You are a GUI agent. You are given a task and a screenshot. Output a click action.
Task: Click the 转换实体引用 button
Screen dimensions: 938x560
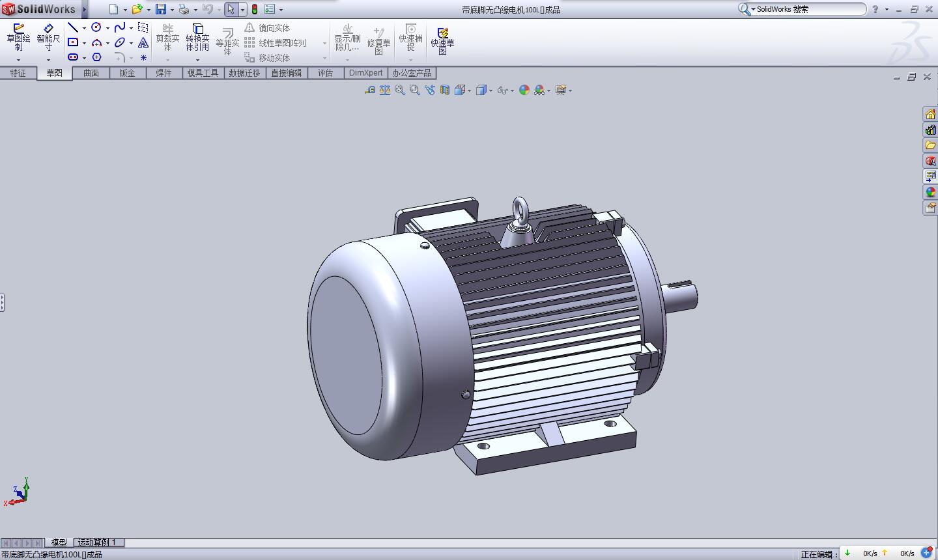tap(197, 38)
